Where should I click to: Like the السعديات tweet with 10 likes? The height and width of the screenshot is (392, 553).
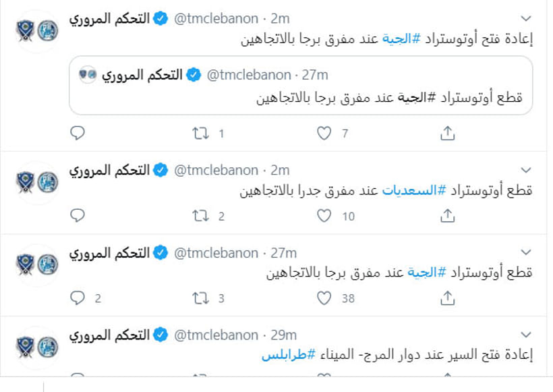[x=324, y=216]
